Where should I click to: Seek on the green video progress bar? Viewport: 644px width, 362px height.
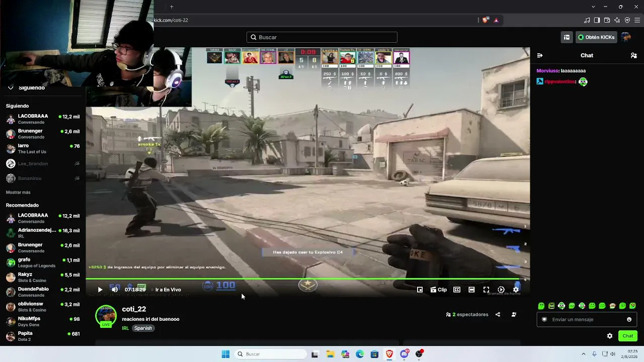(307, 279)
